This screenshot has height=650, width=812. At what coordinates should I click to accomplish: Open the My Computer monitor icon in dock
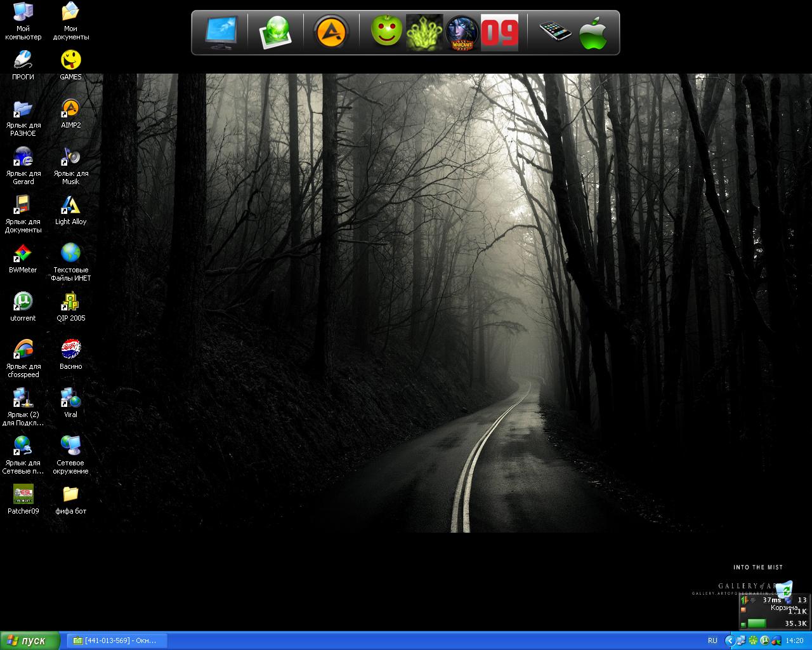coord(221,32)
